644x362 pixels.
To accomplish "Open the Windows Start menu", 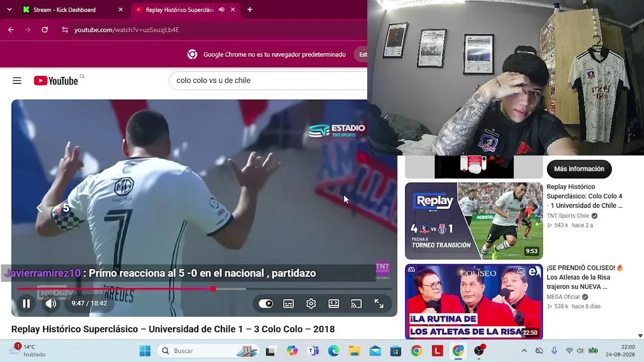I will (x=145, y=351).
